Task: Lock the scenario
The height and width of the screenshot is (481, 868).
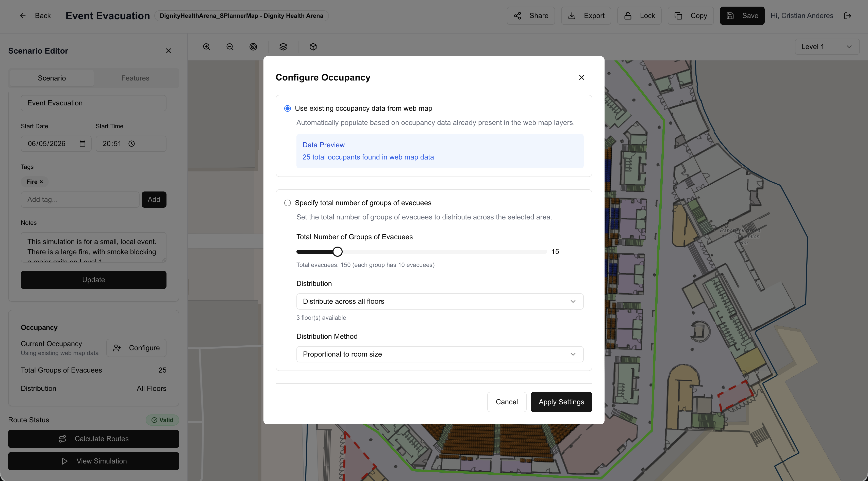Action: pos(639,15)
